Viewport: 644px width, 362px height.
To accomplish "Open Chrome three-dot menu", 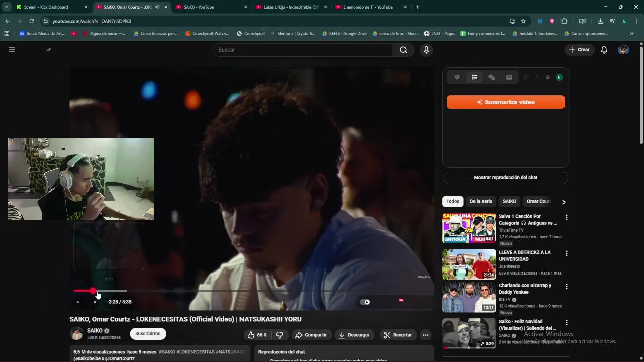I will click(x=636, y=21).
